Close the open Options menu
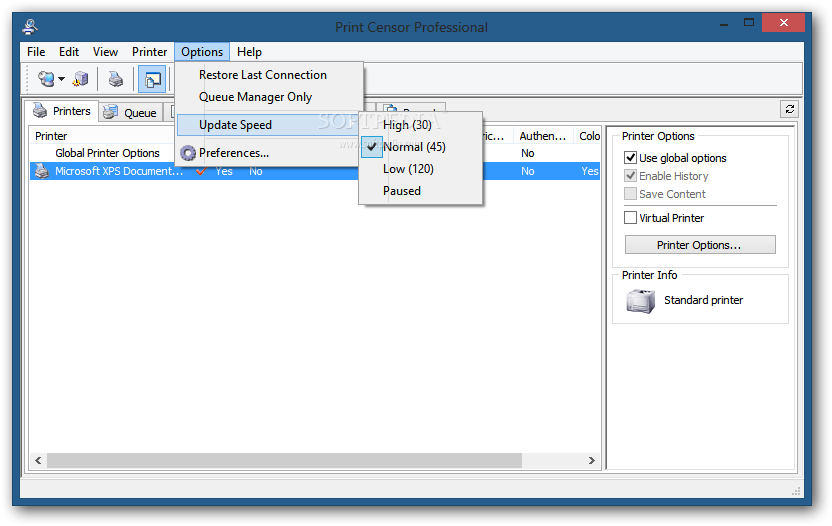The image size is (832, 526). [x=202, y=52]
